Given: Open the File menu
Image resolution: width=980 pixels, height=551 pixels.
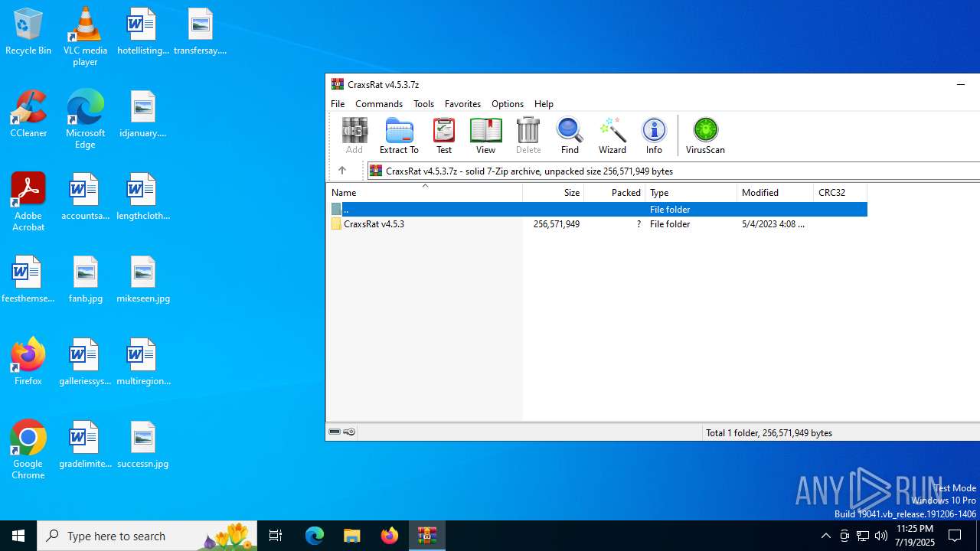Looking at the screenshot, I should coord(338,103).
